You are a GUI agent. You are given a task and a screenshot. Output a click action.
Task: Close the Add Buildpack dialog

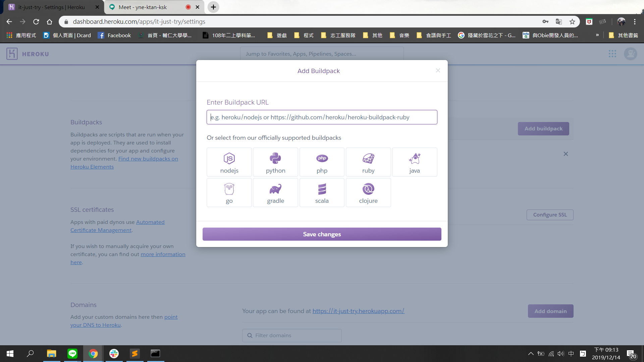[x=438, y=70]
